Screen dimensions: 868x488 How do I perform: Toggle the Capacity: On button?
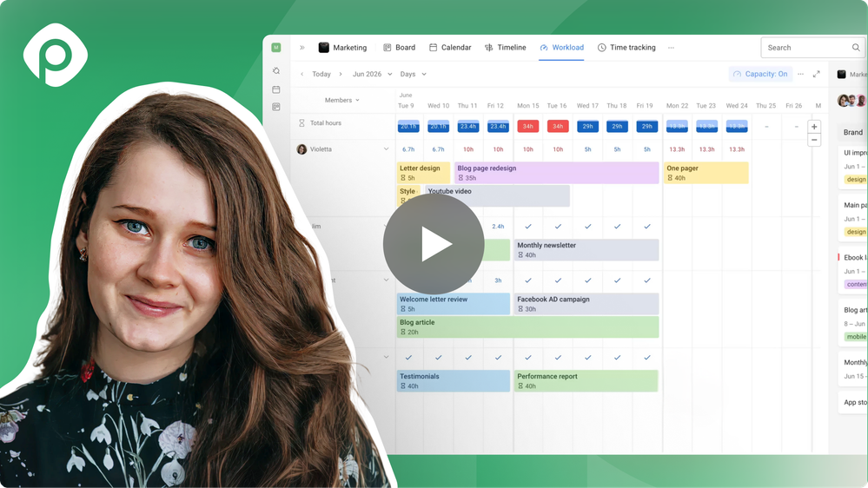(x=760, y=74)
